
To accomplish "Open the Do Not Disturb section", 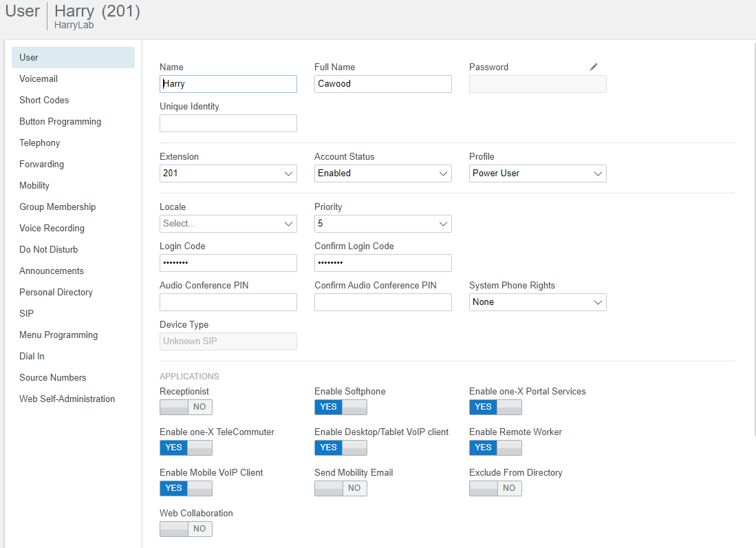I will (x=48, y=249).
